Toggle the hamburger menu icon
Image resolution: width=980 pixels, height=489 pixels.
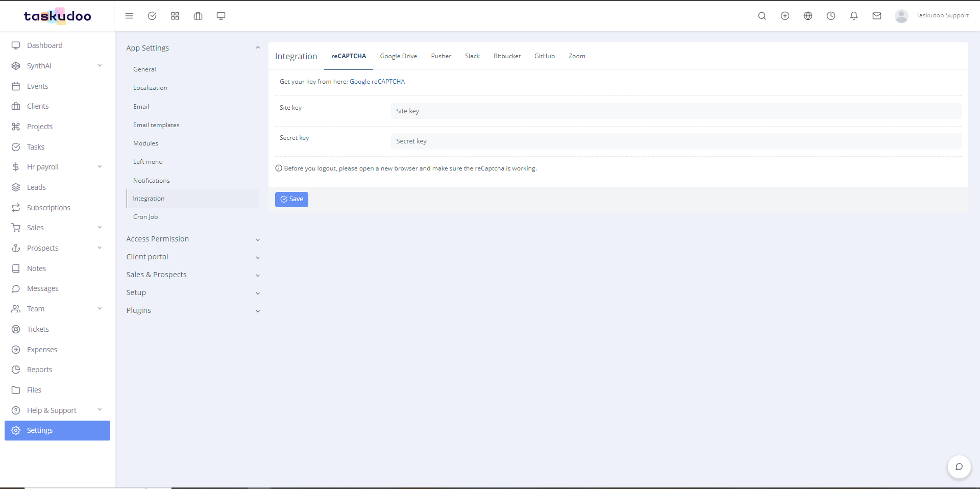pyautogui.click(x=129, y=16)
